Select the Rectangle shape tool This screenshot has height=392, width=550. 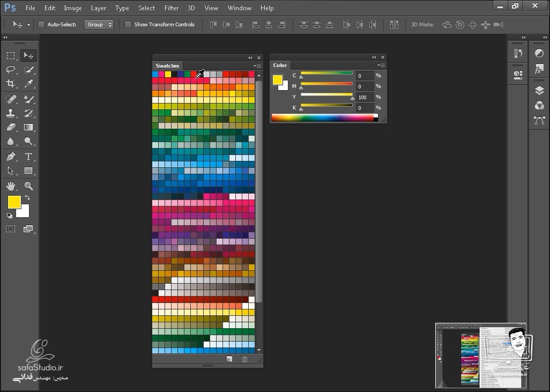[28, 171]
